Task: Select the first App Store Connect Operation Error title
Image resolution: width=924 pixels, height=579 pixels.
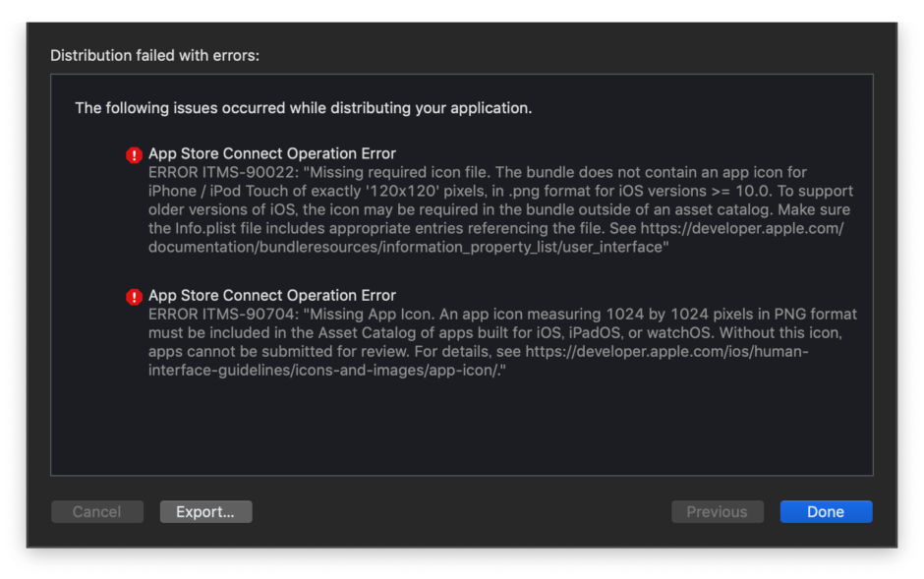Action: tap(271, 153)
